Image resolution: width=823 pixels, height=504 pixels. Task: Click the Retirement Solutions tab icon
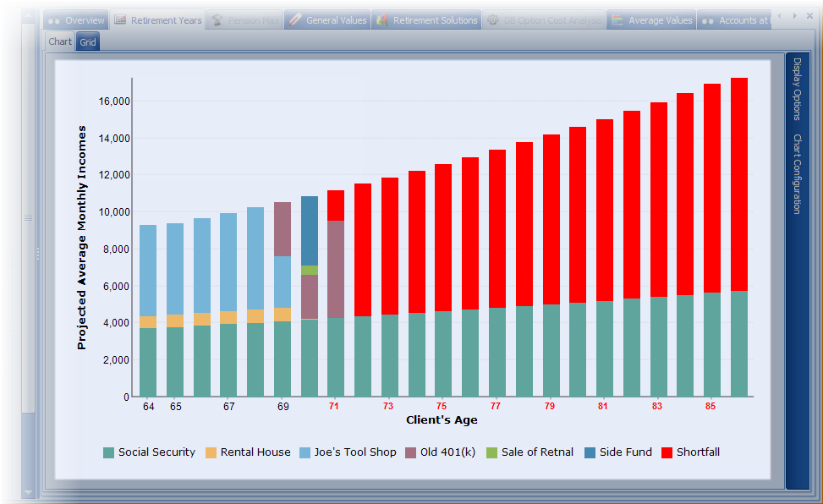(382, 20)
